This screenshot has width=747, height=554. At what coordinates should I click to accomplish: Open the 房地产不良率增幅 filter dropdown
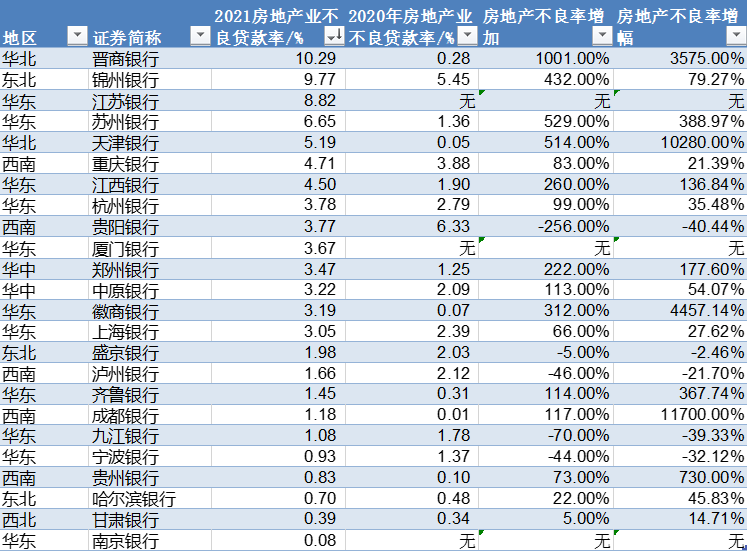pyautogui.click(x=736, y=35)
